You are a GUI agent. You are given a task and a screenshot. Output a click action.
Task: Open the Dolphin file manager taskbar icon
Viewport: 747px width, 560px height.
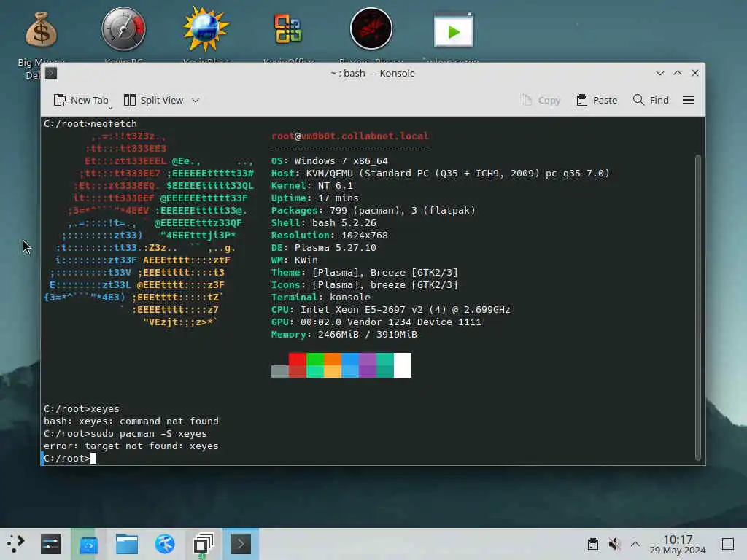127,544
